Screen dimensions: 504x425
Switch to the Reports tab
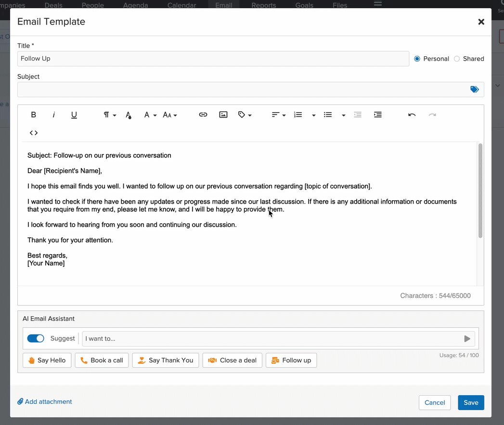tap(264, 5)
